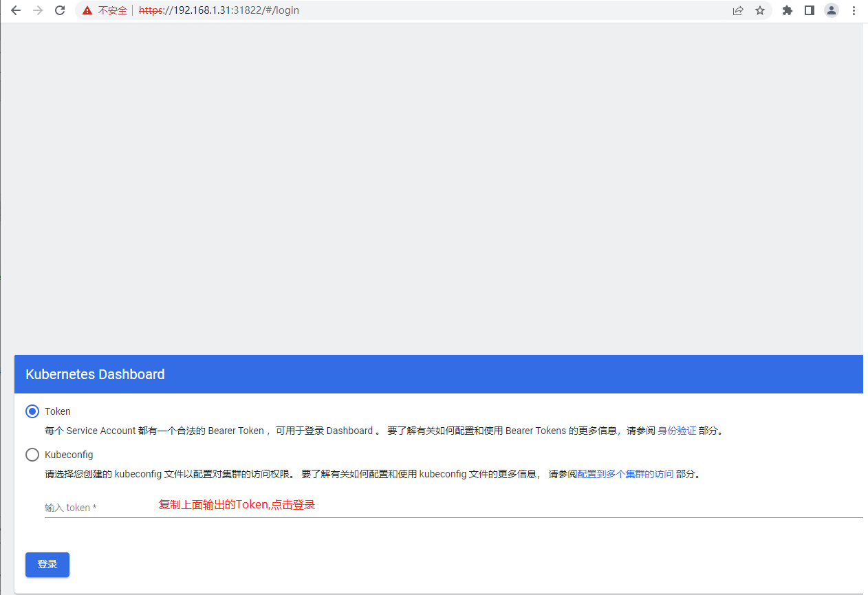Toggle the browser side panel icon

pyautogui.click(x=810, y=10)
